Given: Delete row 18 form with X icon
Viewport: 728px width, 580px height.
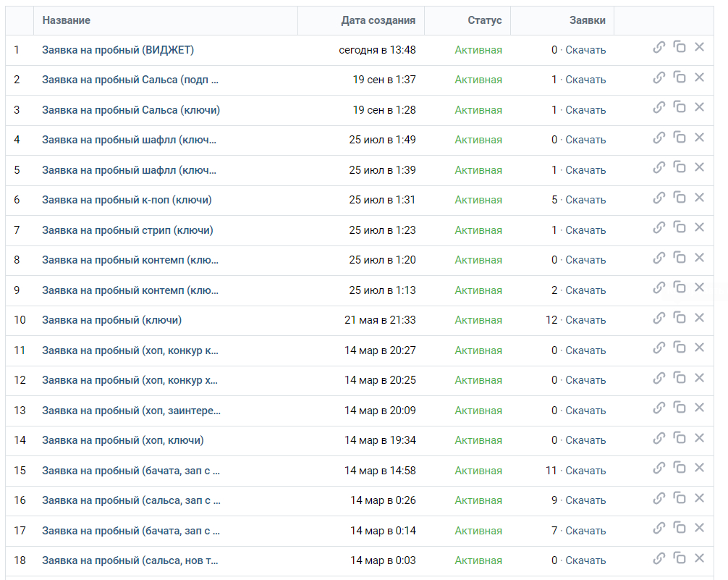Looking at the screenshot, I should tap(700, 558).
